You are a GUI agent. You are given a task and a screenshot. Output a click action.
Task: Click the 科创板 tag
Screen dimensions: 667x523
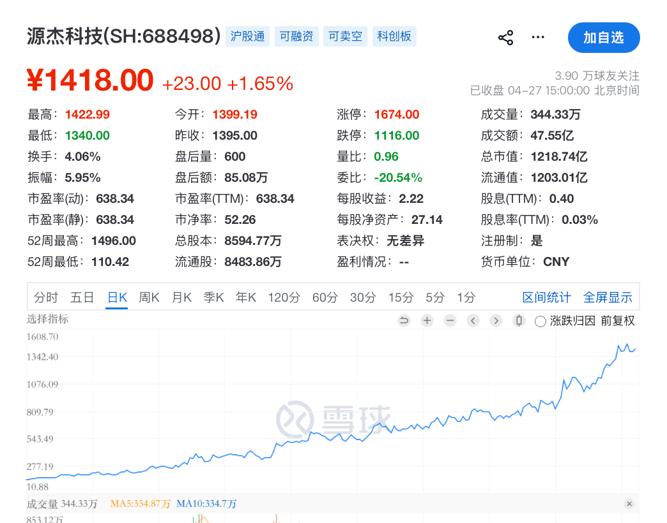click(394, 37)
